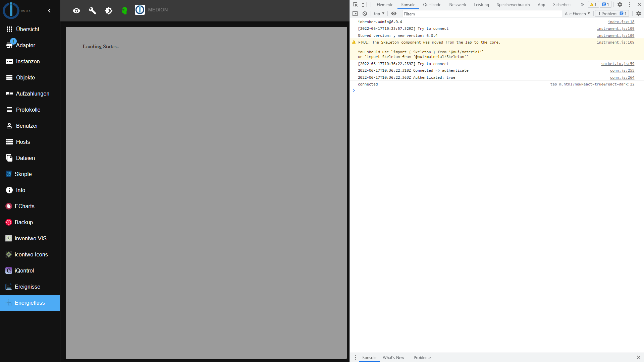Open drawer three-dot menu at bottom
This screenshot has width=644, height=362.
355,358
